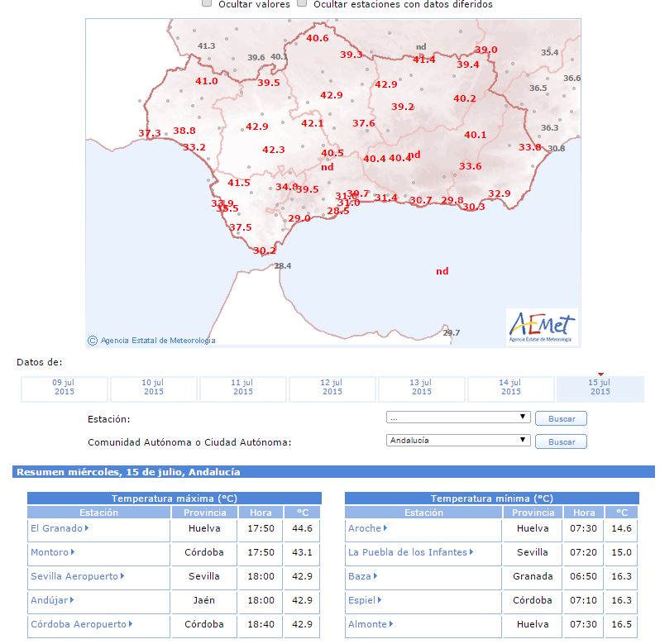Open the Montoro station link
Screen dimensions: 660x644
tap(50, 552)
